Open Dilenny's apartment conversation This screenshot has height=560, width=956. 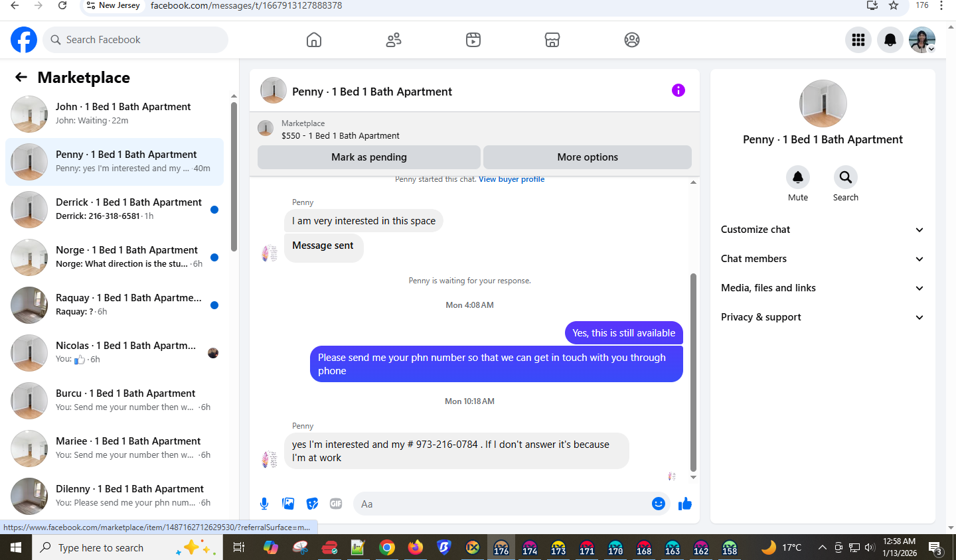pyautogui.click(x=114, y=496)
